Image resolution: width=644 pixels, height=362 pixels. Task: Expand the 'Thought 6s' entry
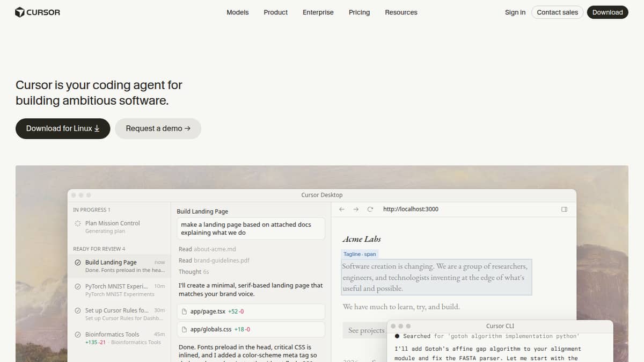194,272
